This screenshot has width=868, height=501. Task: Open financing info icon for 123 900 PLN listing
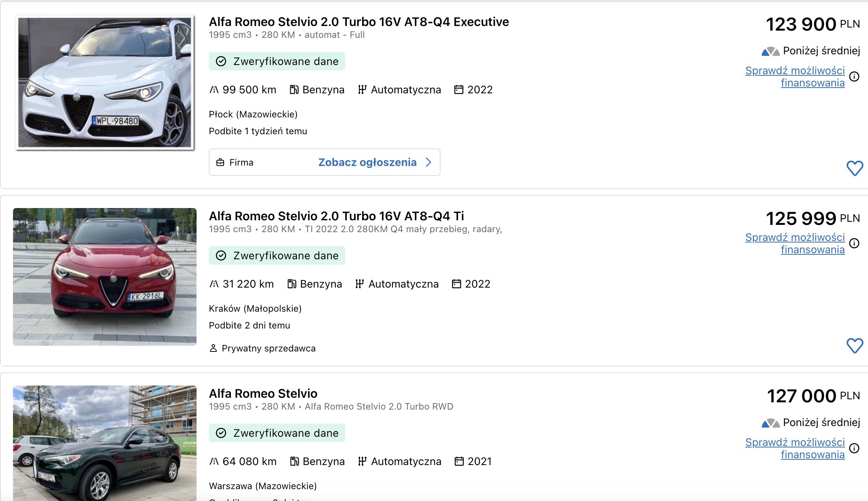[x=854, y=76]
